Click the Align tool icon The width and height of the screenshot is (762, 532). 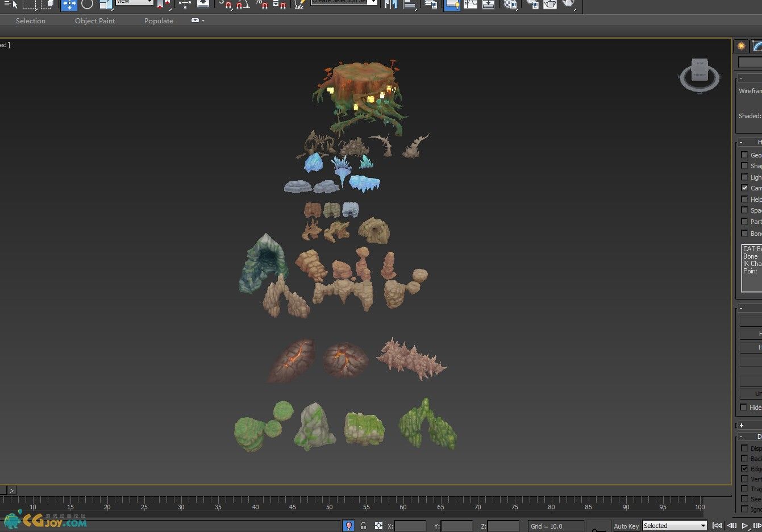point(409,4)
